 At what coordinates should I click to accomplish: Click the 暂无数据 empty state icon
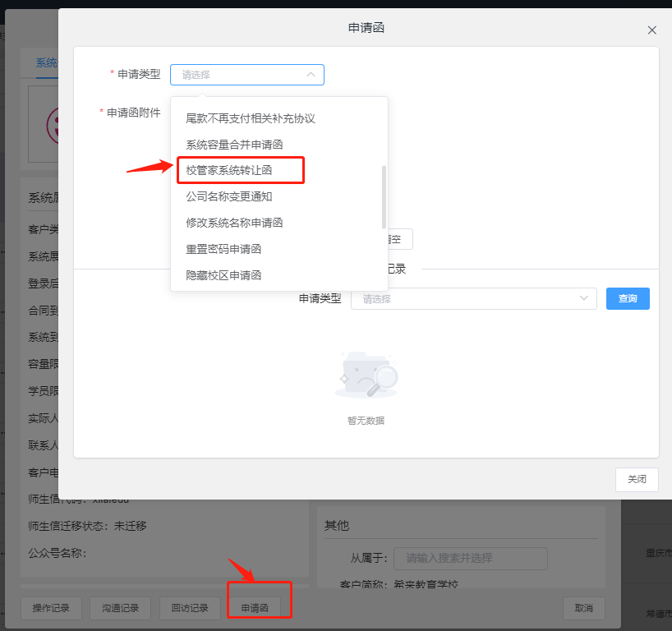click(x=366, y=375)
